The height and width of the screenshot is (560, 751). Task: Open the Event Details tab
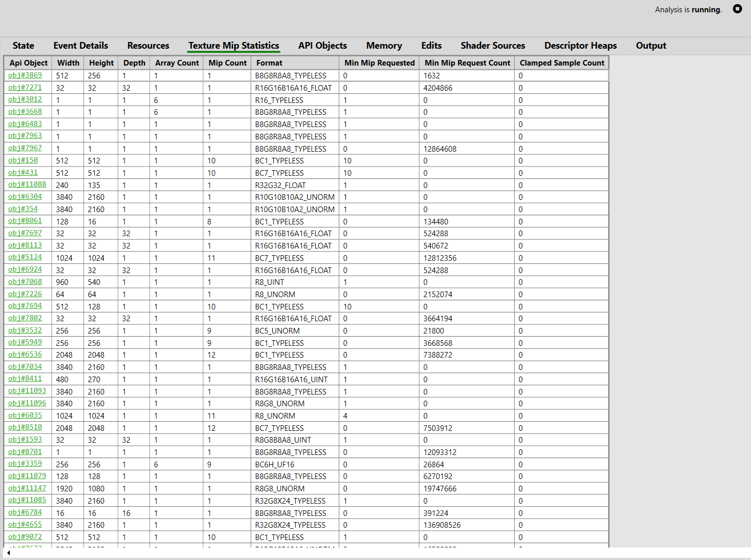(81, 46)
